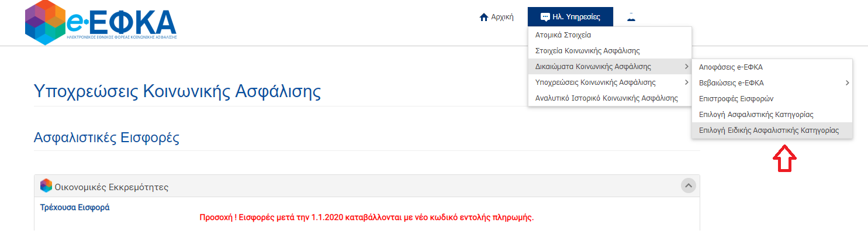Click the house icon beside Αρχική

(483, 18)
